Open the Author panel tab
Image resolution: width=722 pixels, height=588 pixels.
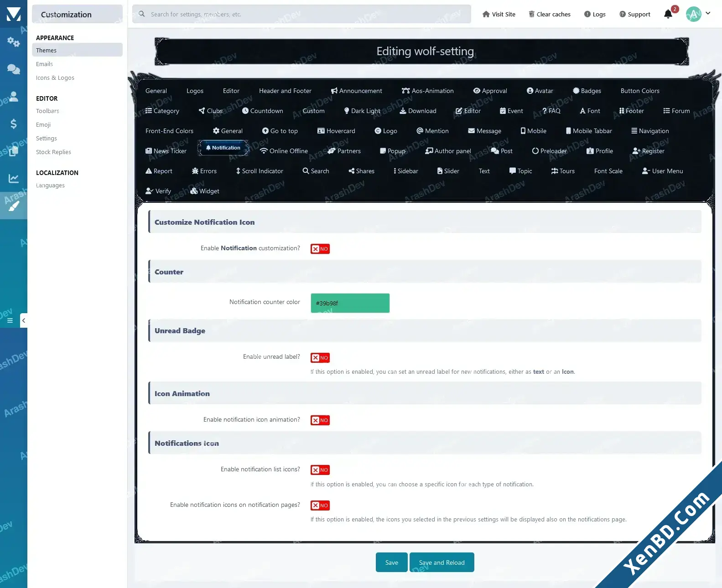pos(448,151)
